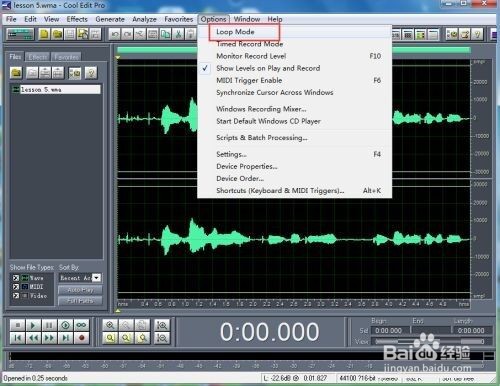Open Device Properties dialog
Image resolution: width=500 pixels, height=386 pixels.
pos(294,166)
